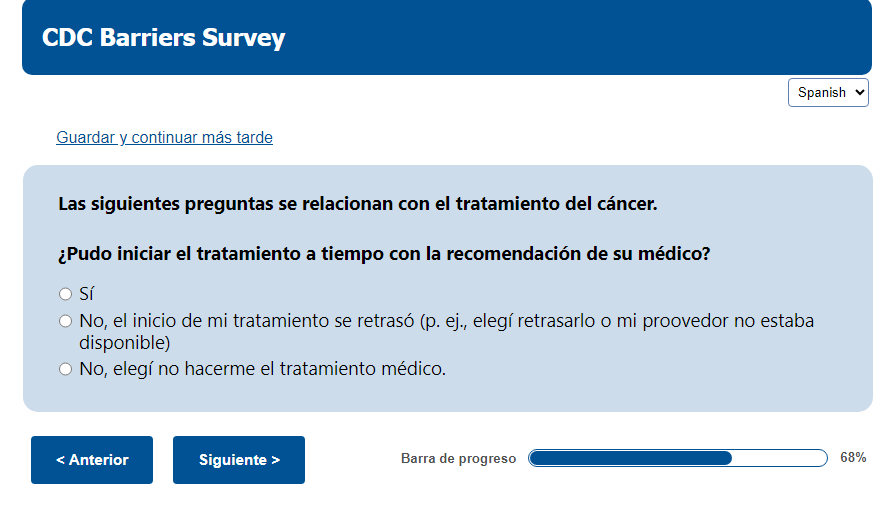Click the label text mentioning "proovedor no estaba disponible"
Image resolution: width=892 pixels, height=526 pixels.
(446, 321)
